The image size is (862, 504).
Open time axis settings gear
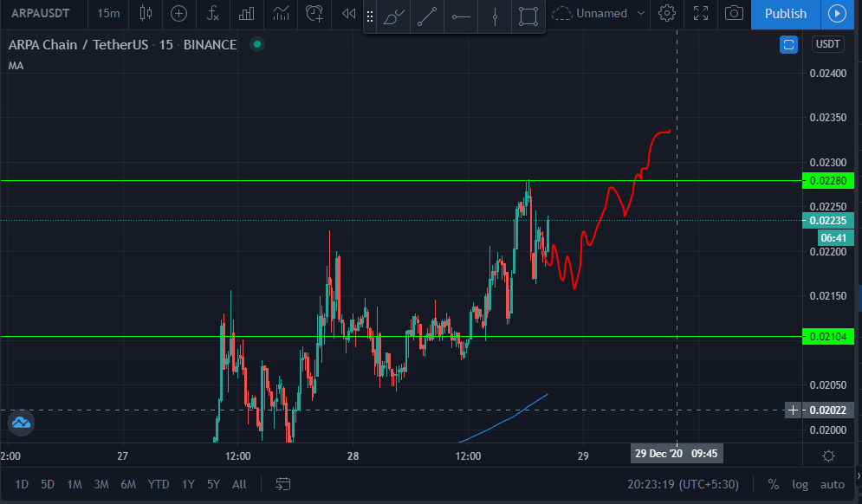pyautogui.click(x=828, y=456)
